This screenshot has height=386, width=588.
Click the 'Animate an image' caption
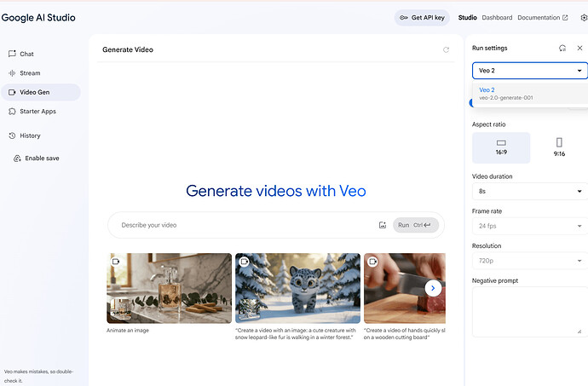point(128,330)
